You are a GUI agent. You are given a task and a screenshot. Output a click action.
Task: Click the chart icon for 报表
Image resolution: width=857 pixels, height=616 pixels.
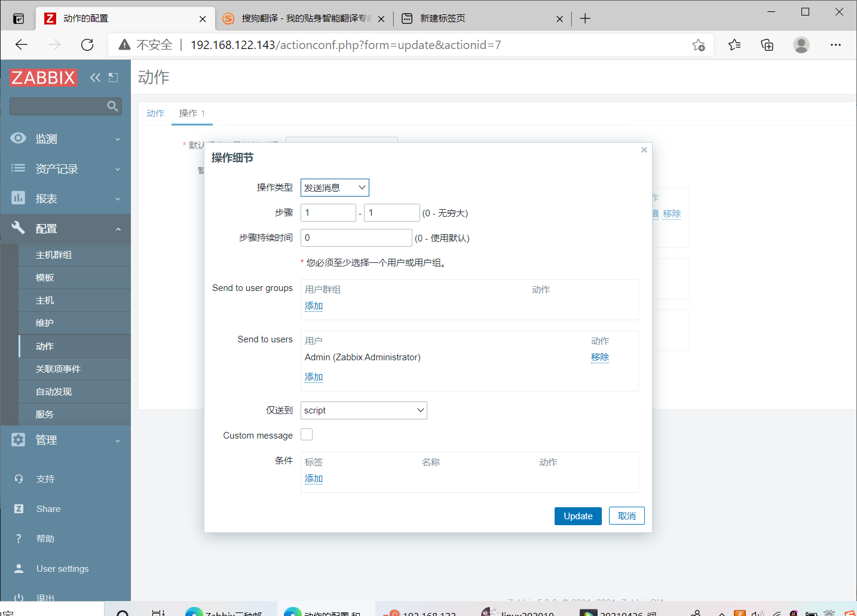tap(19, 198)
